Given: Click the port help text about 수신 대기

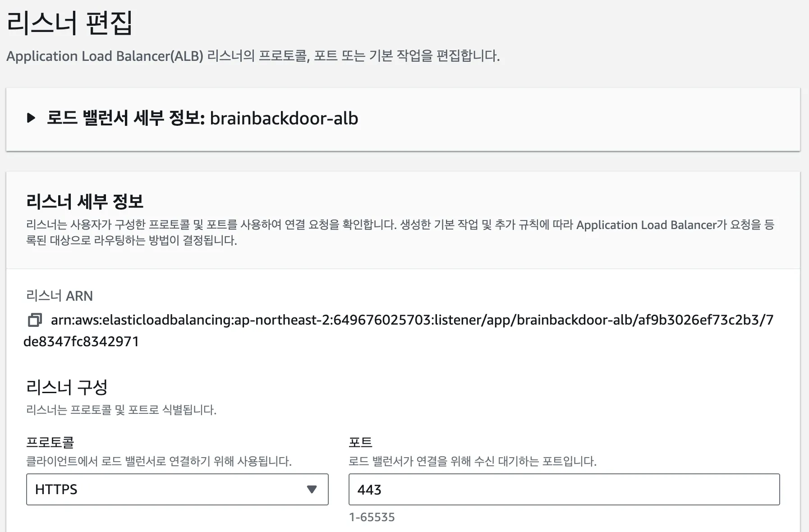Looking at the screenshot, I should 472,461.
